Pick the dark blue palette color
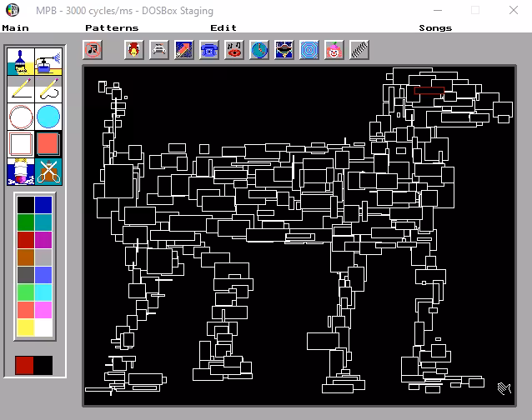 click(x=43, y=205)
